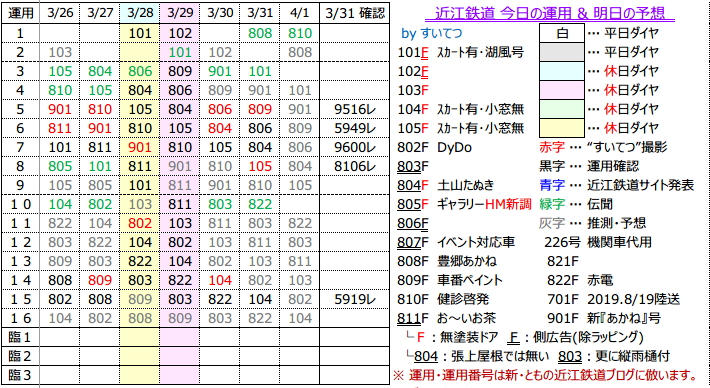The height and width of the screenshot is (388, 710).
Task: Select the 8106レ confirmation cell
Action: click(x=355, y=166)
